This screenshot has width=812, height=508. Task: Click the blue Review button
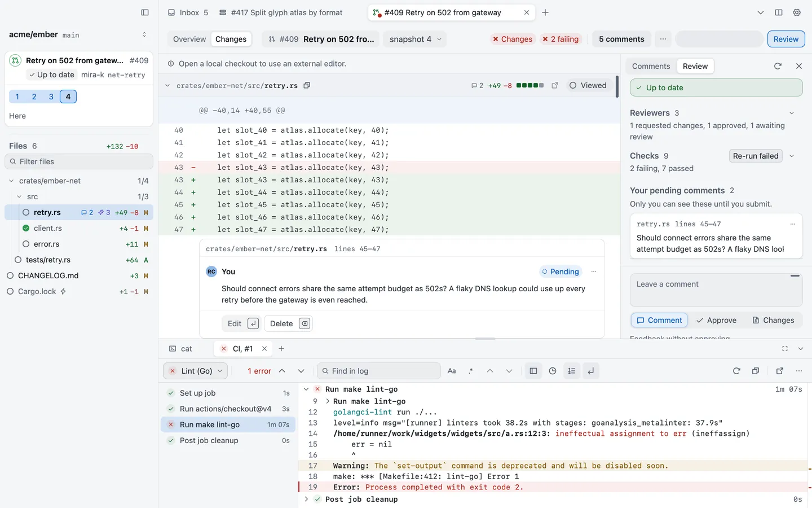(x=786, y=39)
